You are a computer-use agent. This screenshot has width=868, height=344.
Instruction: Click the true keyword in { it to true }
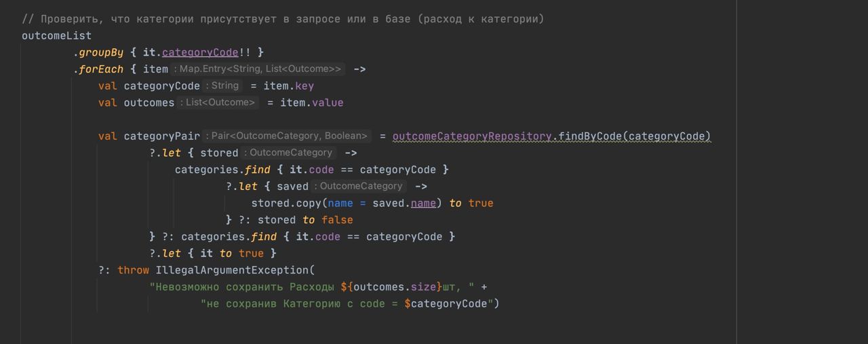(251, 253)
